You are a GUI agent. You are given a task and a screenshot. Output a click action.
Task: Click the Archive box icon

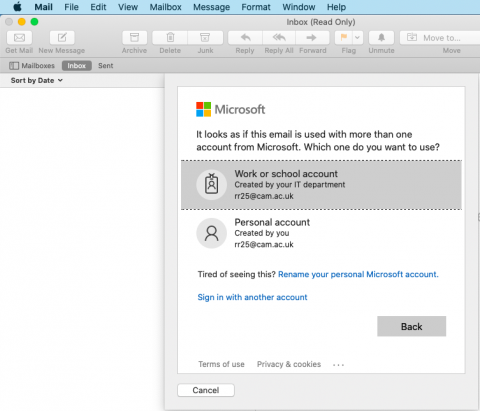[x=134, y=38]
